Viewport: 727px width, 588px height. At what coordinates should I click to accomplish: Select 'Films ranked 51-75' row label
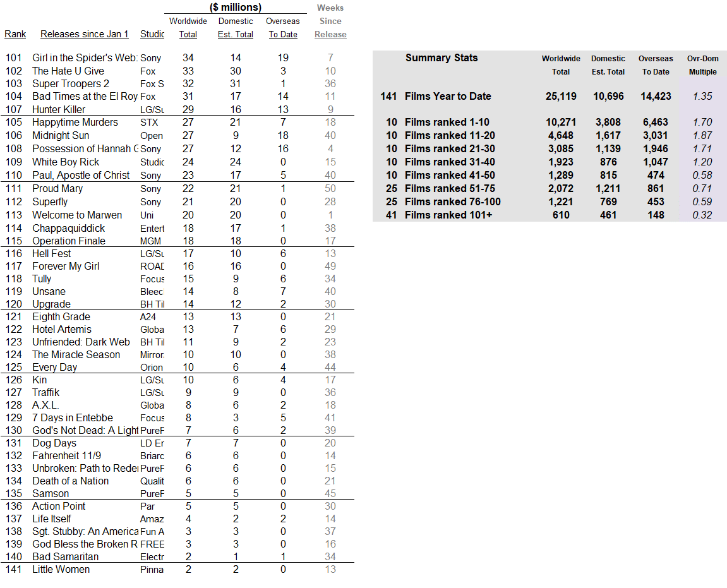tap(450, 189)
